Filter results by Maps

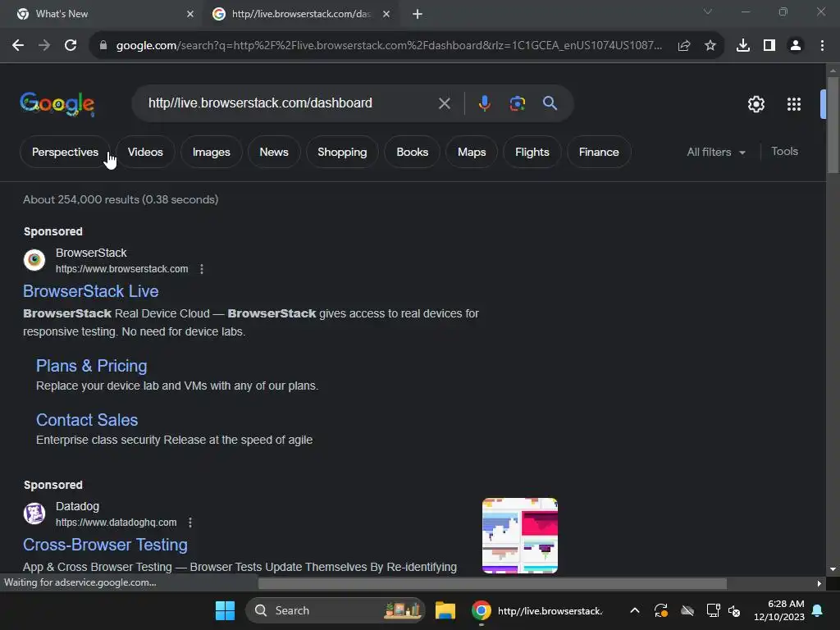(x=472, y=152)
